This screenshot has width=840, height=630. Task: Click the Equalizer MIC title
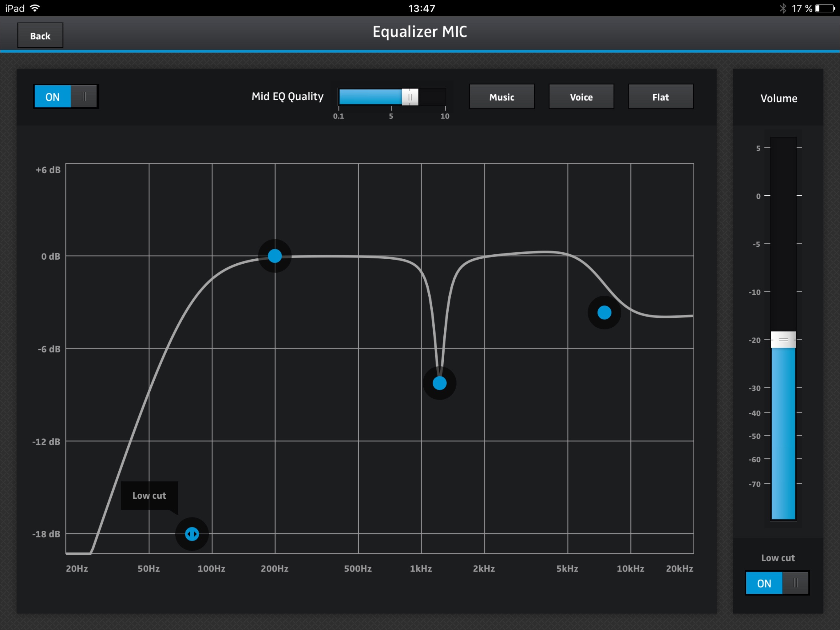click(420, 32)
